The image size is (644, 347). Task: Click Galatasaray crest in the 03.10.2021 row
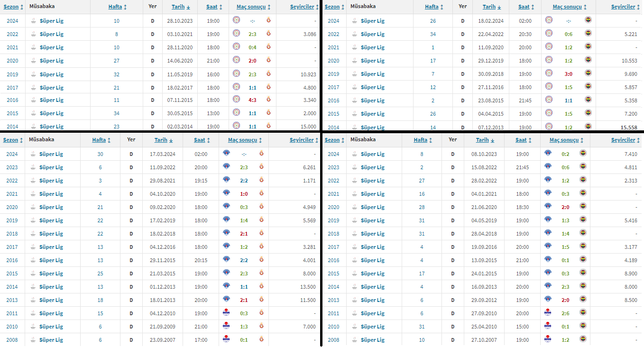[x=269, y=34]
